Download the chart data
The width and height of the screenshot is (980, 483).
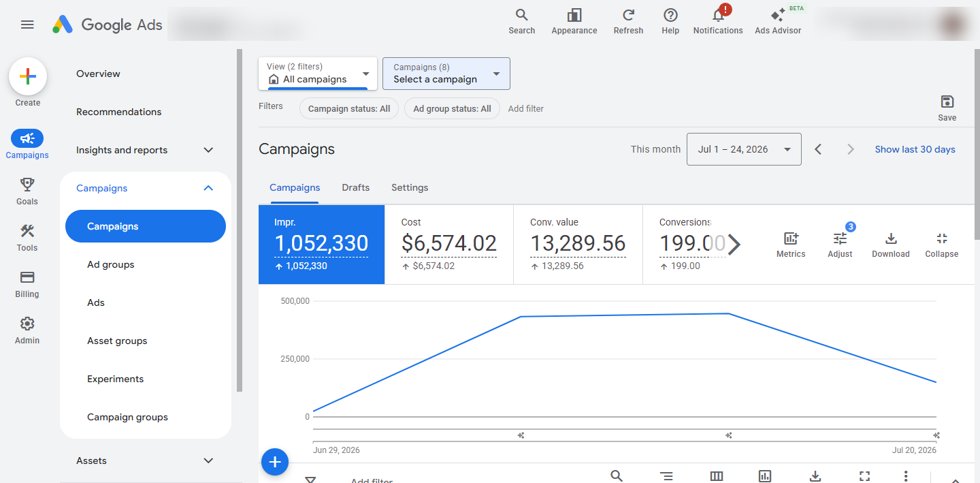click(x=891, y=245)
